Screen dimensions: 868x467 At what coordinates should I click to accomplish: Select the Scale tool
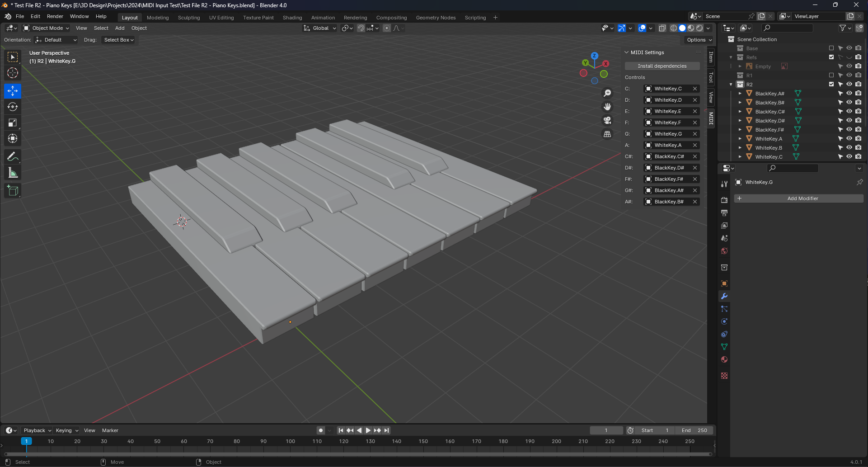pyautogui.click(x=13, y=123)
